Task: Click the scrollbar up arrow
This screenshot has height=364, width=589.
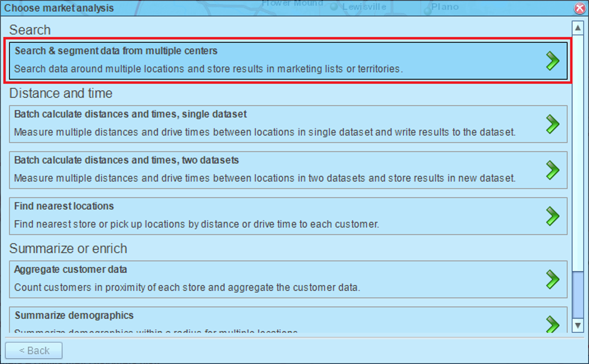Action: click(578, 28)
